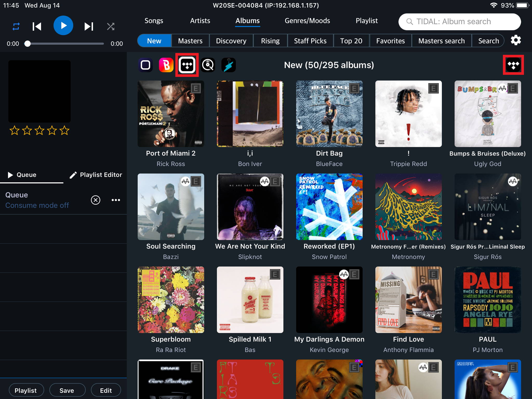Open the Spilled Milk 1 album cover
The width and height of the screenshot is (532, 399).
[250, 300]
